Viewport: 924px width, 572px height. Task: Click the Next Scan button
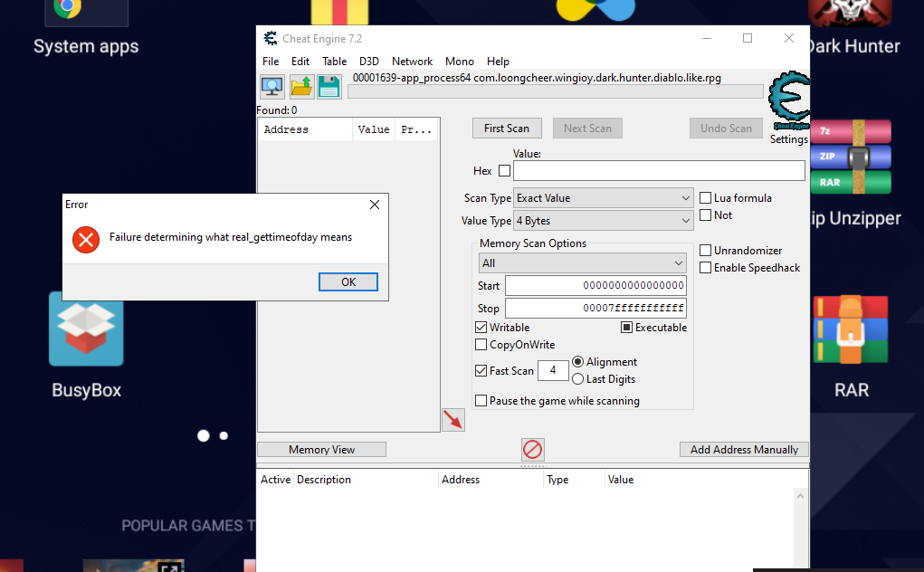[587, 128]
